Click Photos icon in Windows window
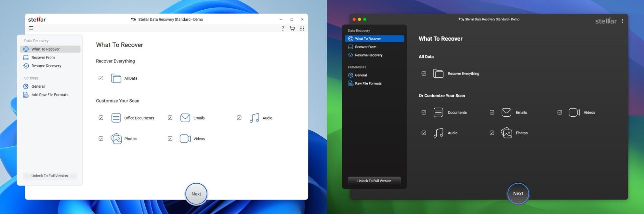This screenshot has height=214, width=644. pyautogui.click(x=116, y=139)
